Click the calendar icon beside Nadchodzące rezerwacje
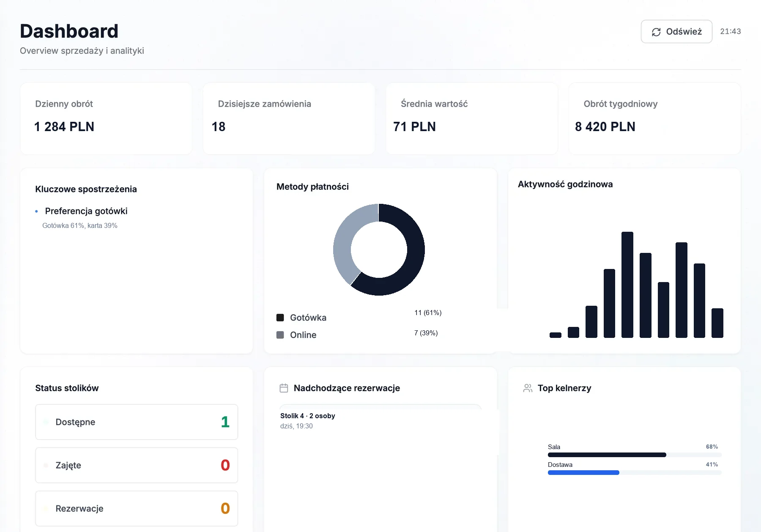 tap(284, 388)
